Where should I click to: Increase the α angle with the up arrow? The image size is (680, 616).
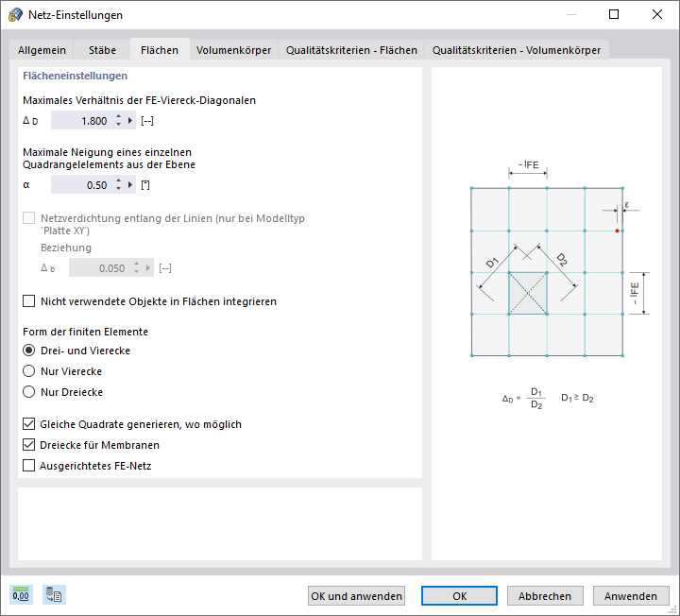click(x=118, y=180)
